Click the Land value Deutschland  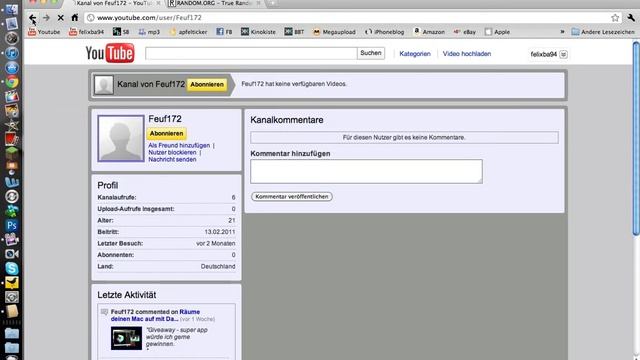point(218,266)
